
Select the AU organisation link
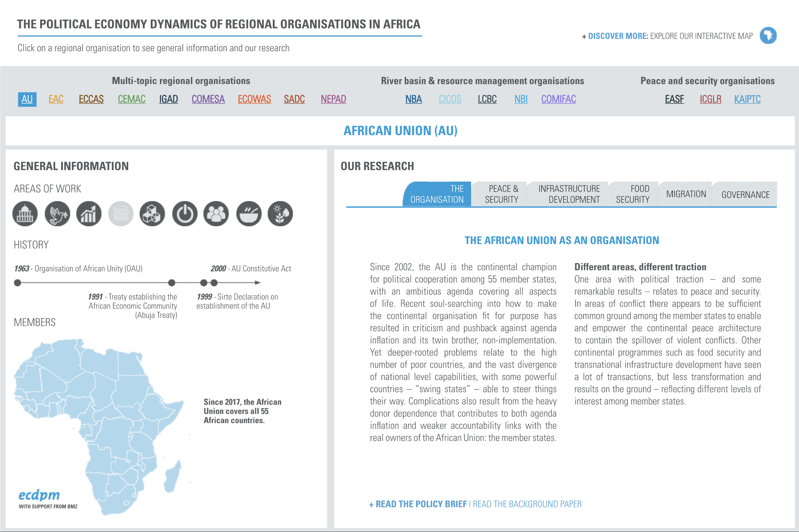click(x=27, y=99)
